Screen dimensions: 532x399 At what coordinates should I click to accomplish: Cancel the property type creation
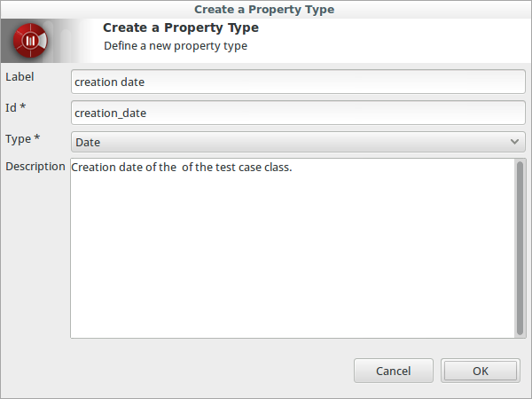393,371
